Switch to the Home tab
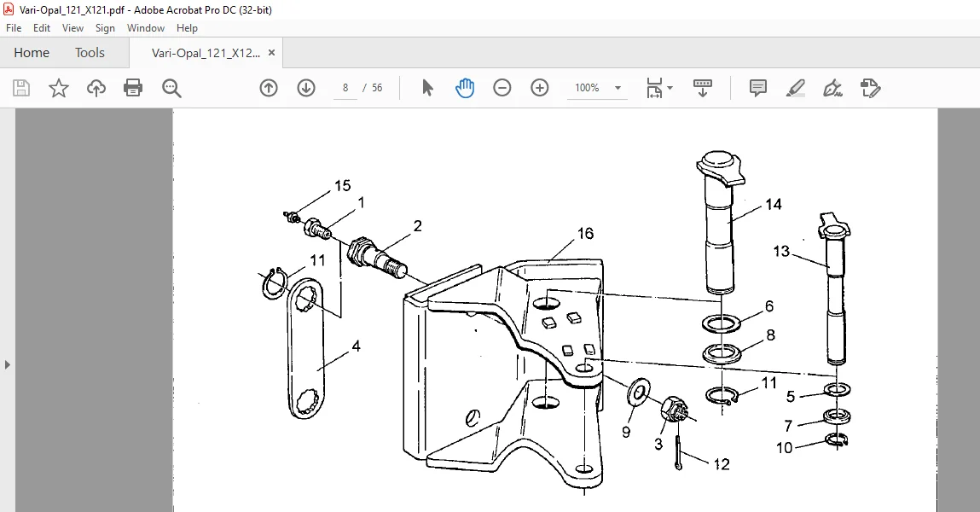980x512 pixels. 32,53
